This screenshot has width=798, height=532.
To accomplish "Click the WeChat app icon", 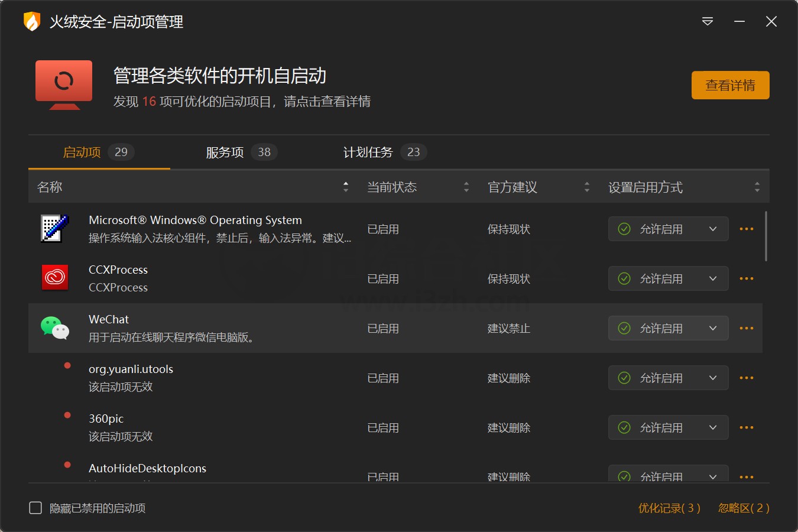I will tap(55, 328).
